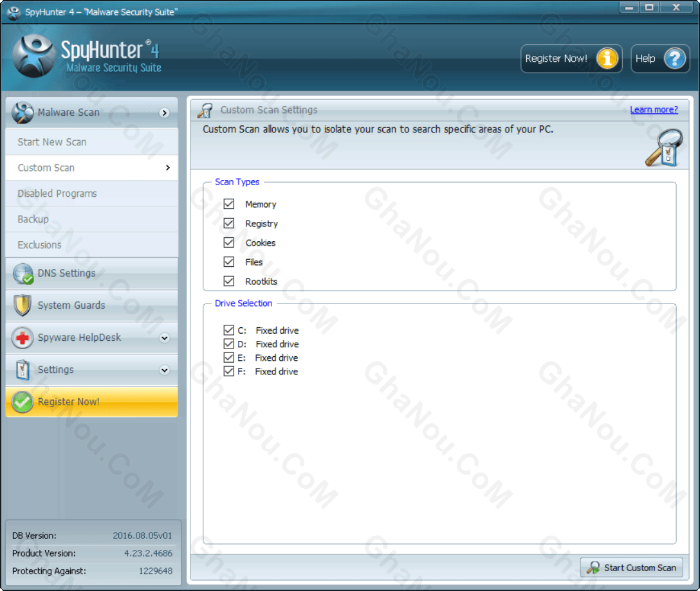The height and width of the screenshot is (591, 700).
Task: Open DNS Settings section
Action: [91, 273]
